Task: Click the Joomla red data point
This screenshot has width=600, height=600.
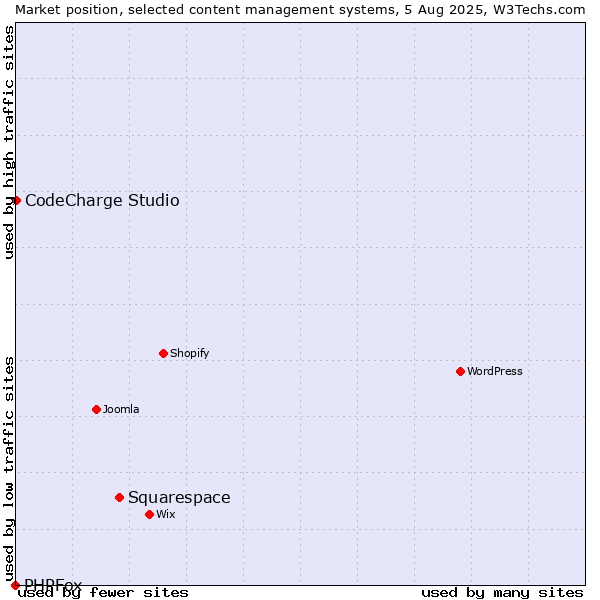Action: (x=96, y=410)
